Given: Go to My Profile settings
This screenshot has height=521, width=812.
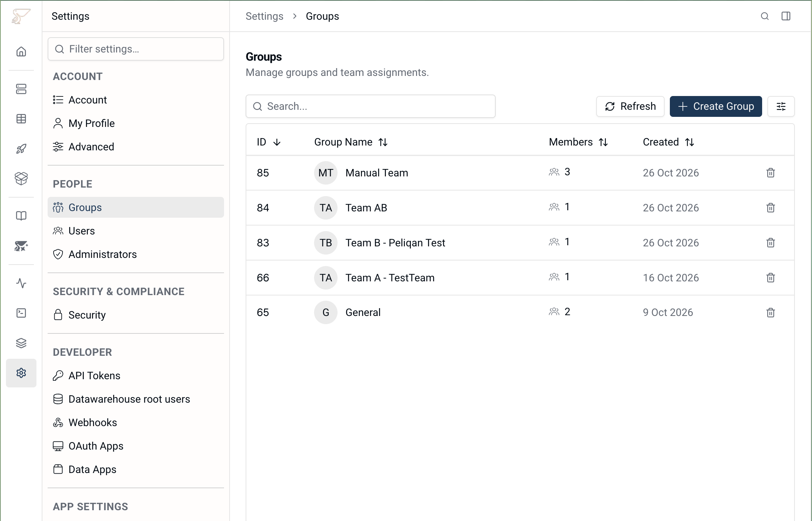Looking at the screenshot, I should point(136,123).
